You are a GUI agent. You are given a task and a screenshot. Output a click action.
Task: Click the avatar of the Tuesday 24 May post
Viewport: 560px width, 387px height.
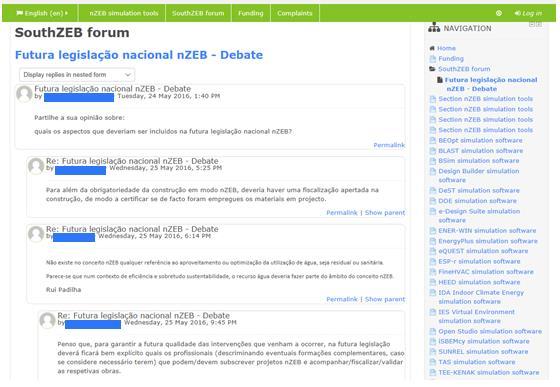point(24,94)
